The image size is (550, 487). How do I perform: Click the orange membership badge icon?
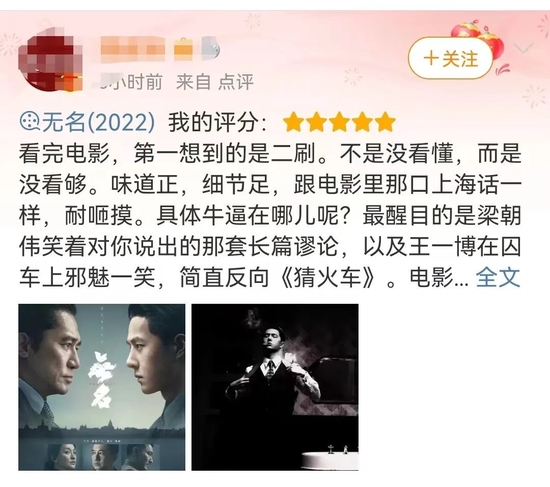183,50
